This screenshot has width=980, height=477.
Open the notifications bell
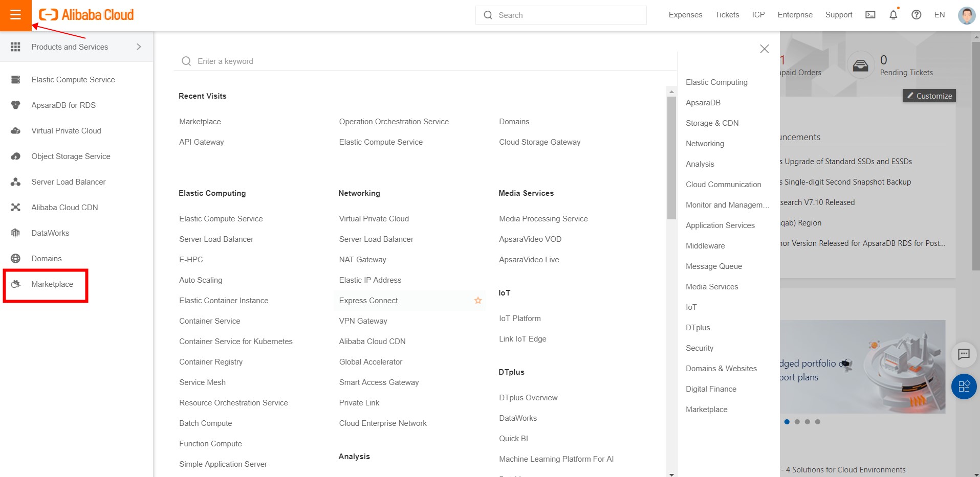(893, 15)
